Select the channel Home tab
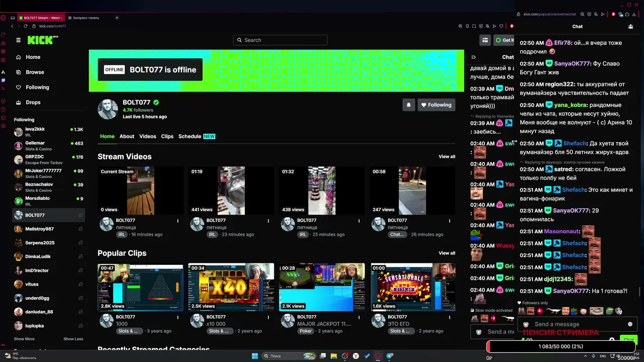The width and height of the screenshot is (644, 362). pyautogui.click(x=107, y=136)
